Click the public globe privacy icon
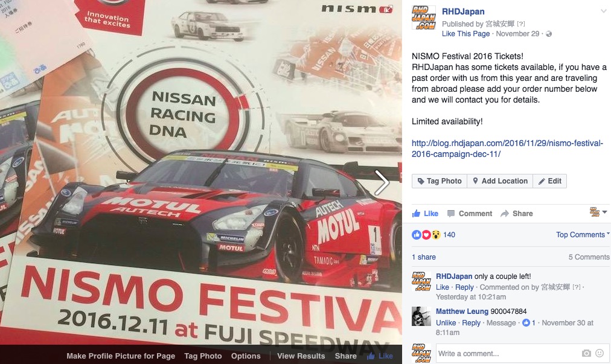The height and width of the screenshot is (364, 611). coord(549,34)
